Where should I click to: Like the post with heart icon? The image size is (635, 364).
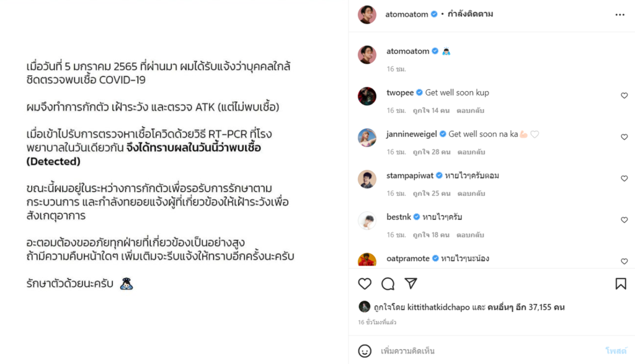point(365,283)
